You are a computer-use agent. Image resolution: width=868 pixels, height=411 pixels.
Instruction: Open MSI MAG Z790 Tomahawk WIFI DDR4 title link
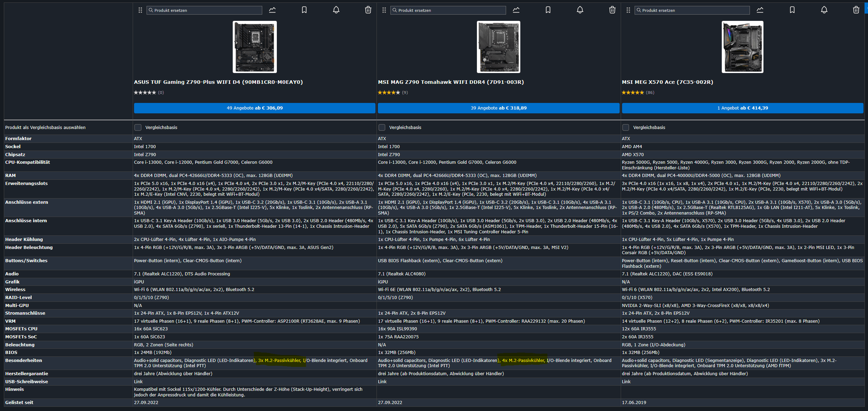(451, 82)
